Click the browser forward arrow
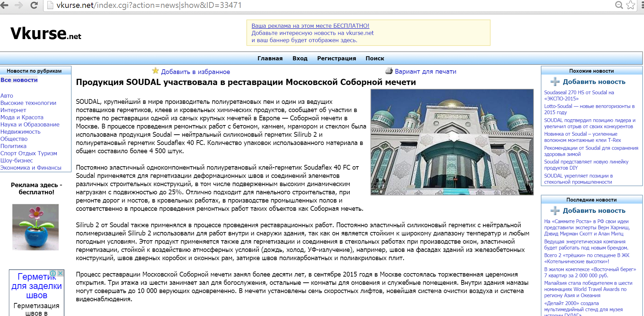 point(19,5)
